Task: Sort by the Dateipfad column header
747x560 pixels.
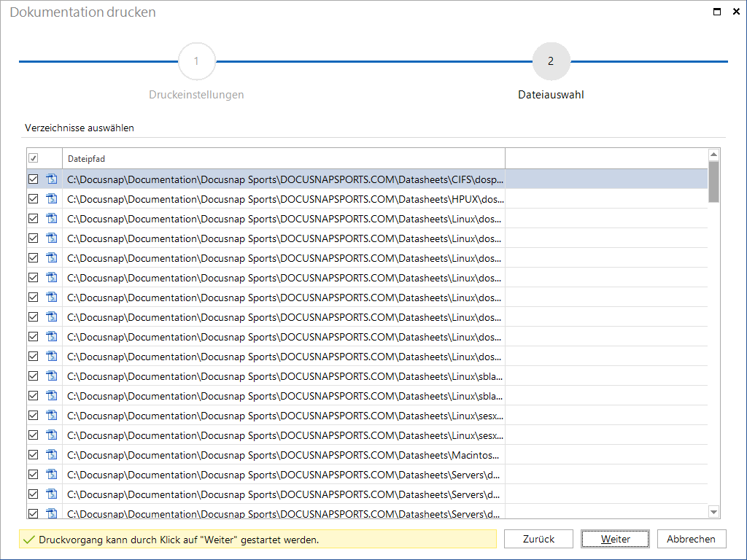Action: pyautogui.click(x=284, y=158)
